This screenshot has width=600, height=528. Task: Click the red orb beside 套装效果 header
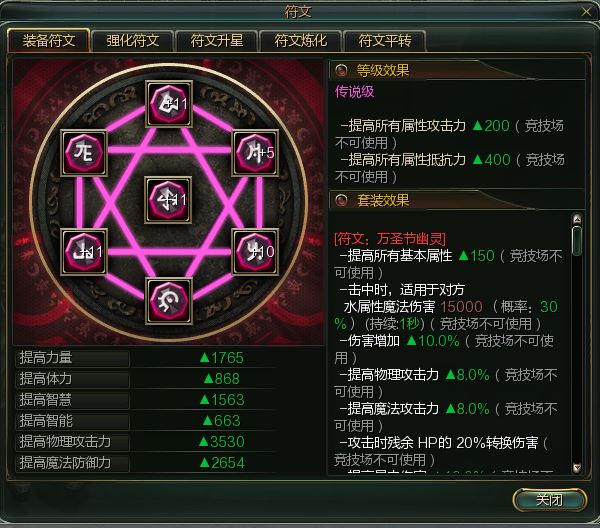pos(341,200)
